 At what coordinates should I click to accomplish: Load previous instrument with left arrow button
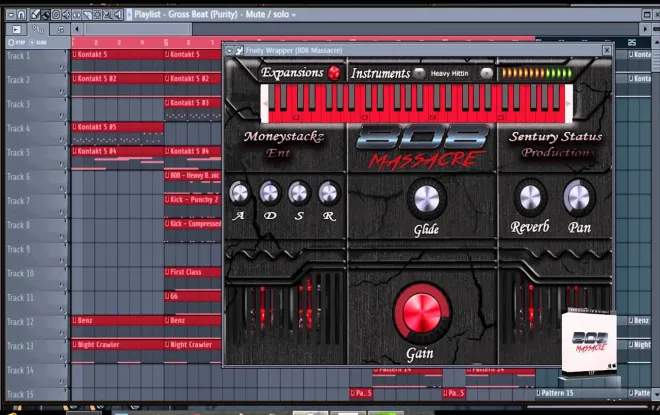419,73
